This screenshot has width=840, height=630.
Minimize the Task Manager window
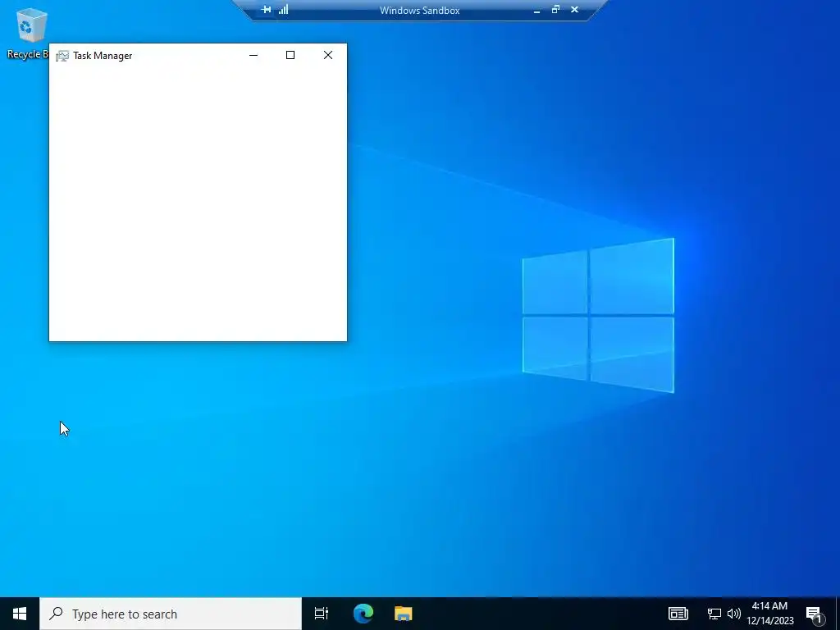click(x=253, y=55)
